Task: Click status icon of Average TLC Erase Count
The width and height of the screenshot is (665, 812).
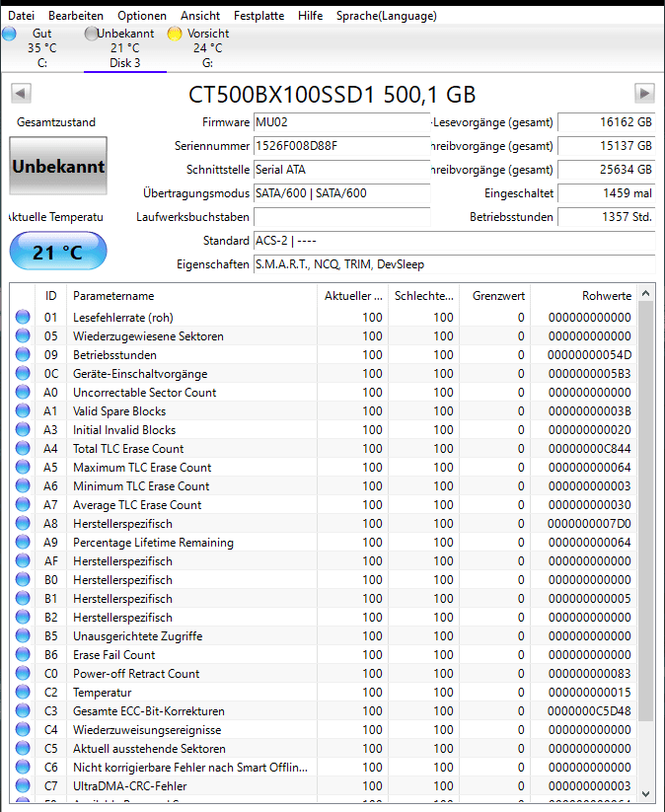Action: 23,504
